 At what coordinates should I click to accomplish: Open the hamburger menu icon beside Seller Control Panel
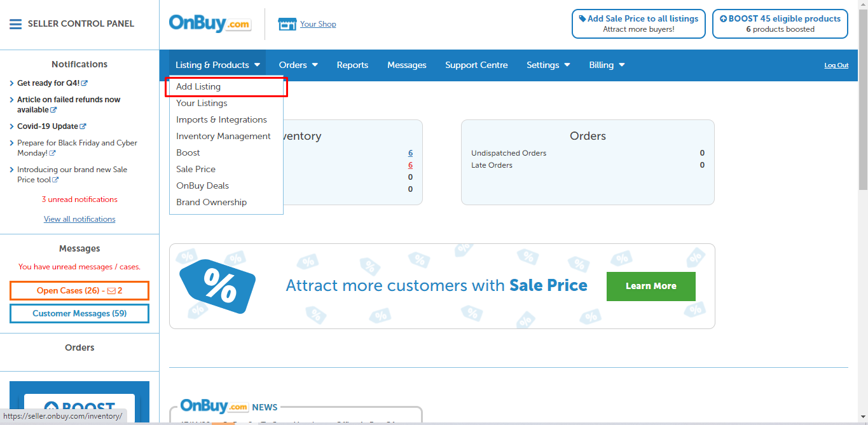pyautogui.click(x=15, y=24)
